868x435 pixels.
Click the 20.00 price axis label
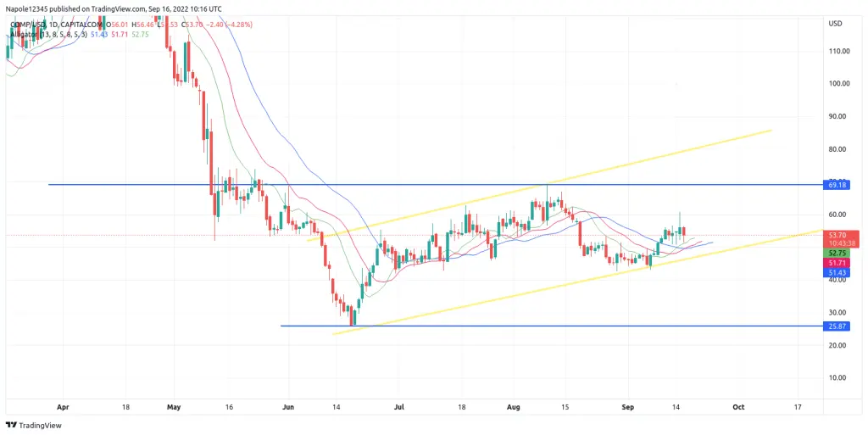[837, 345]
